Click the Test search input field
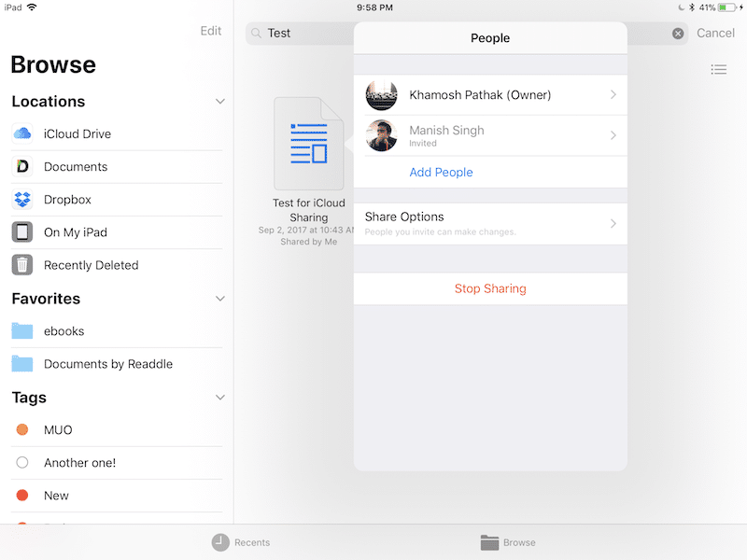Image resolution: width=747 pixels, height=560 pixels. click(x=308, y=34)
